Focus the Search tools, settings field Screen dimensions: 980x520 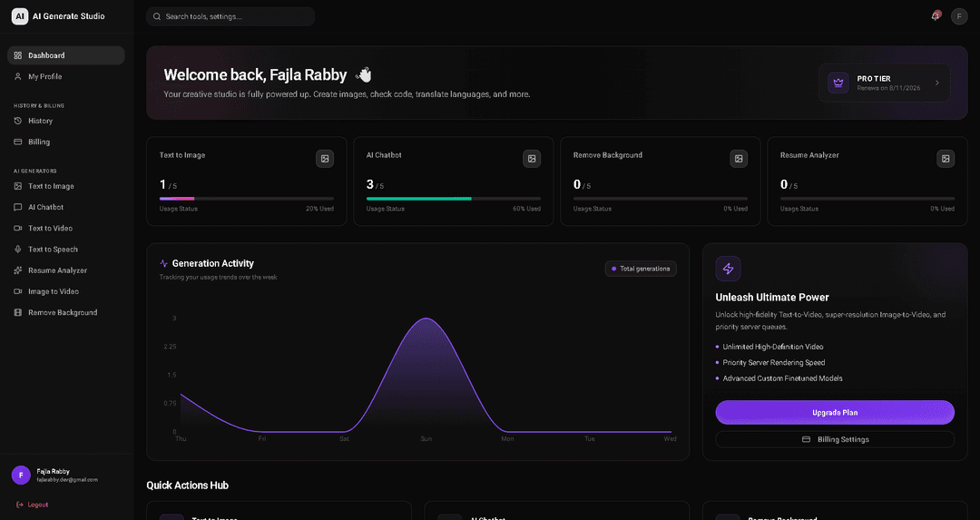[230, 17]
